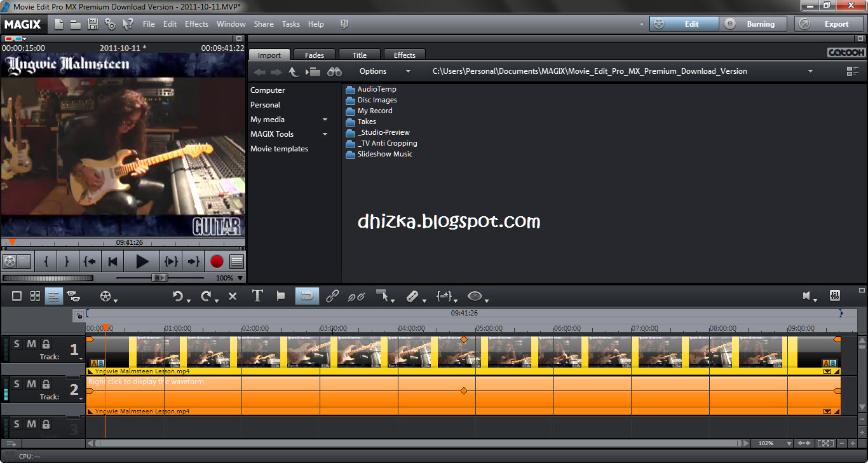
Task: Lock track 2
Action: click(x=46, y=384)
